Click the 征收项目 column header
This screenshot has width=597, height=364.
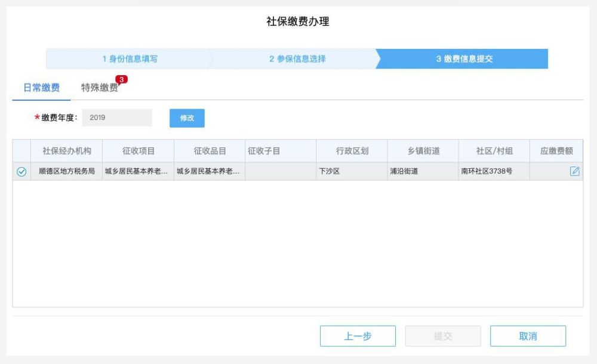point(139,151)
